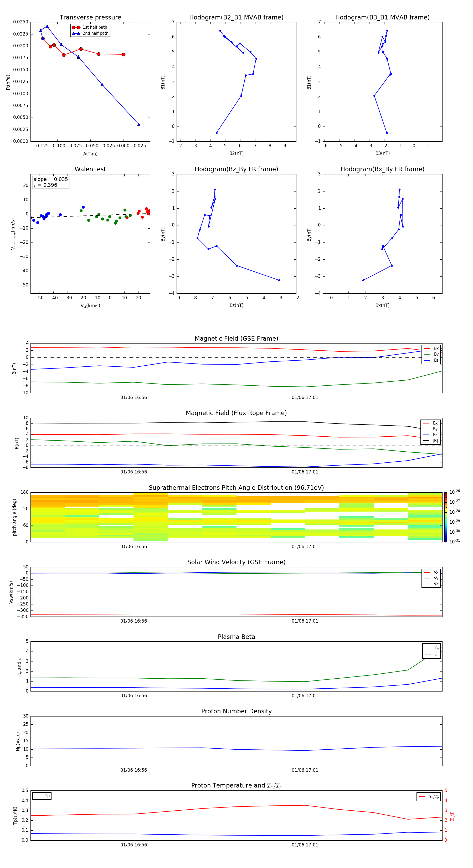The image size is (473, 868).
Task: Select '1st half path' legend entry
Action: (x=90, y=27)
